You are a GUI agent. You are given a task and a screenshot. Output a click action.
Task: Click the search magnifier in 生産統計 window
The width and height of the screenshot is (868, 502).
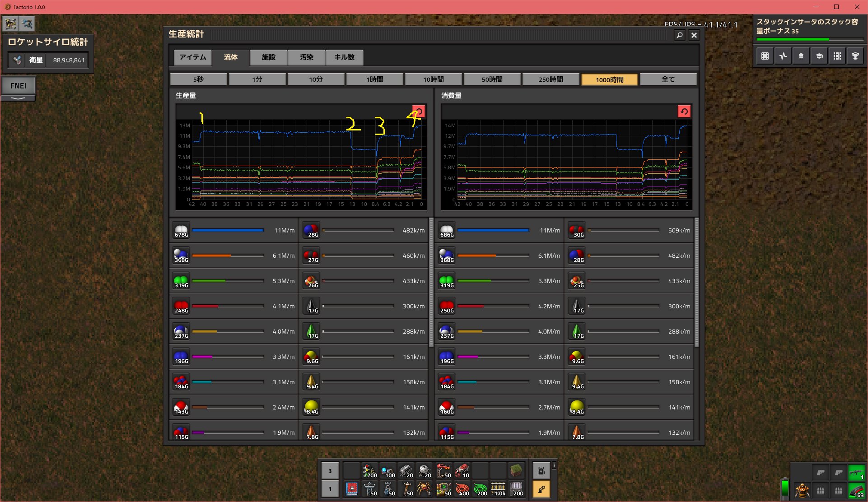[x=680, y=35]
